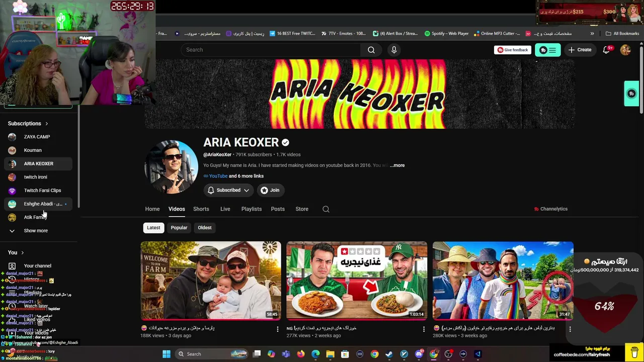Select the Videos tab
644x362 pixels.
[177, 209]
